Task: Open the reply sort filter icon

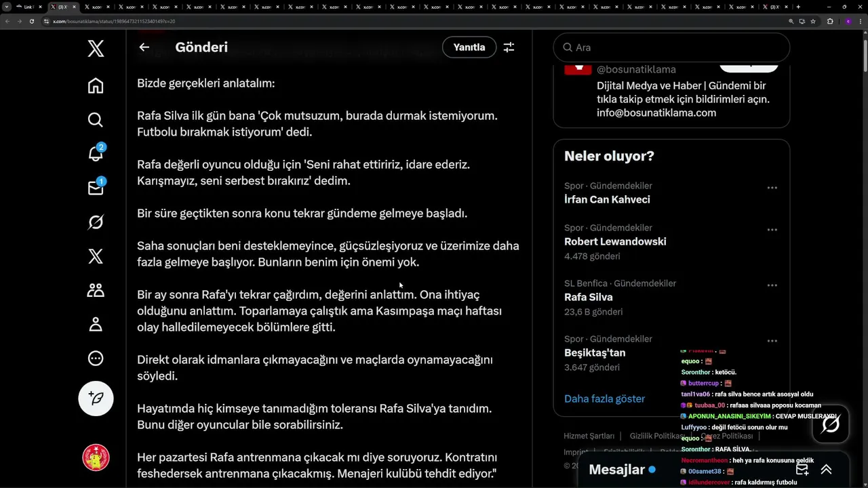Action: [509, 47]
